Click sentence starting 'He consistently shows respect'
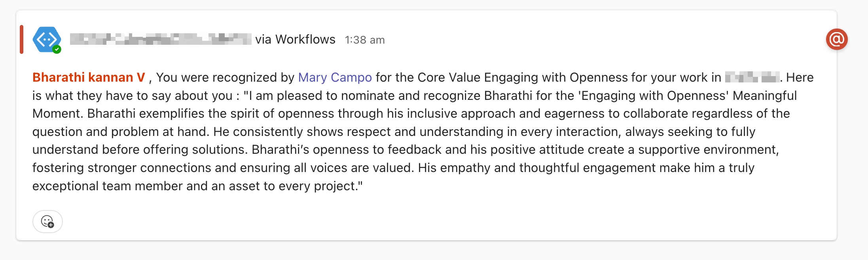This screenshot has width=868, height=260. 484,132
